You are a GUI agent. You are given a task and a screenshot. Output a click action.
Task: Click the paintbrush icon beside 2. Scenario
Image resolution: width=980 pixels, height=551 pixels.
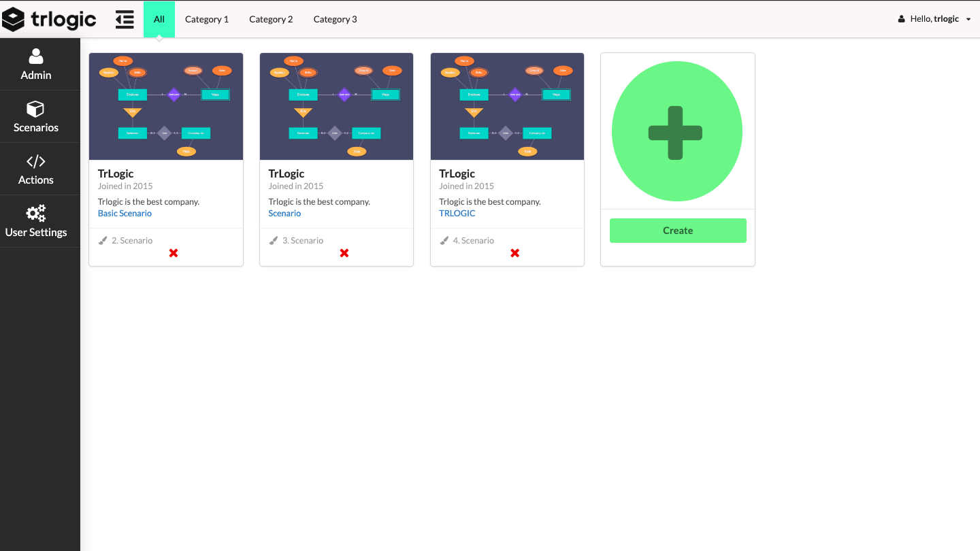[103, 240]
